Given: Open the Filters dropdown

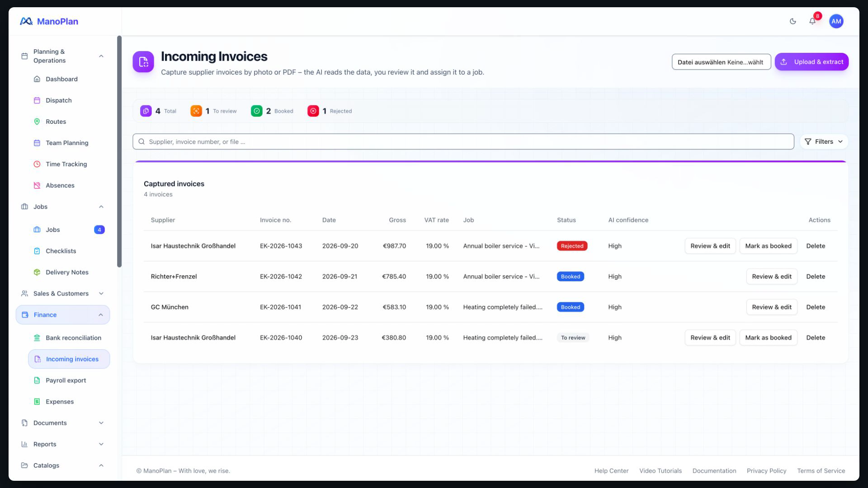Looking at the screenshot, I should click(x=824, y=141).
